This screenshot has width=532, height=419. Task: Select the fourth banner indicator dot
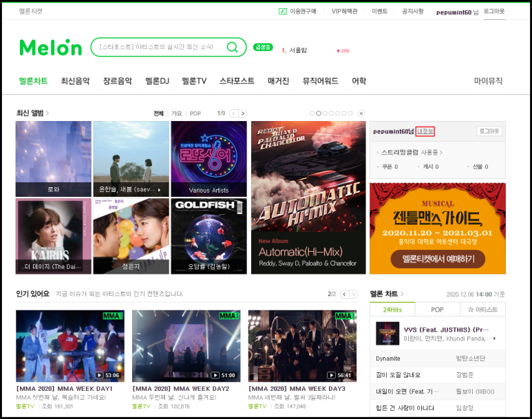pos(331,114)
